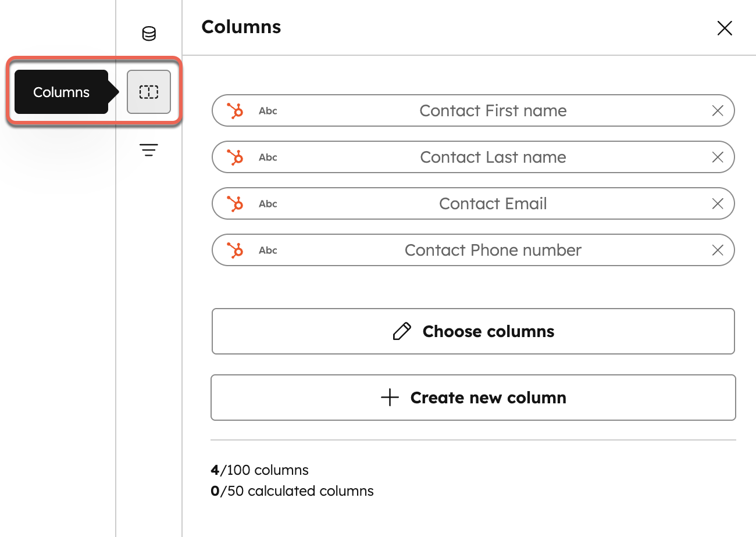The height and width of the screenshot is (537, 756).
Task: Open the data source panel icon
Action: pyautogui.click(x=148, y=34)
